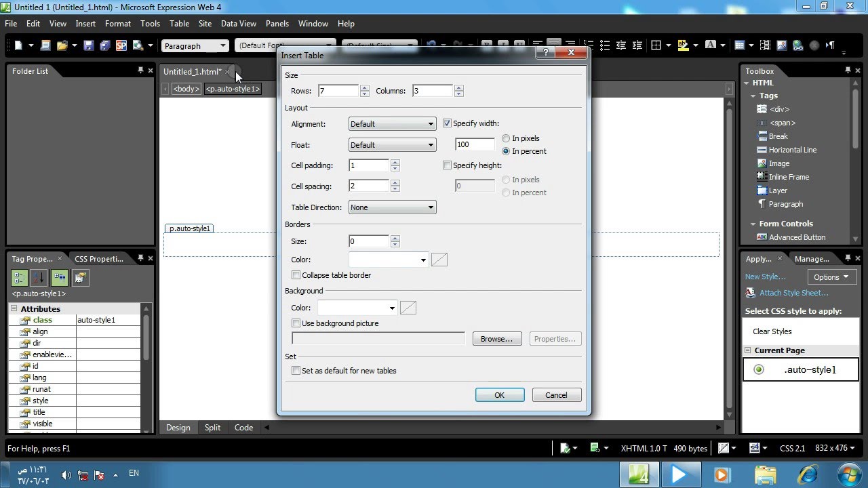Open Internet Explorer from the taskbar
The height and width of the screenshot is (488, 868).
(x=808, y=474)
